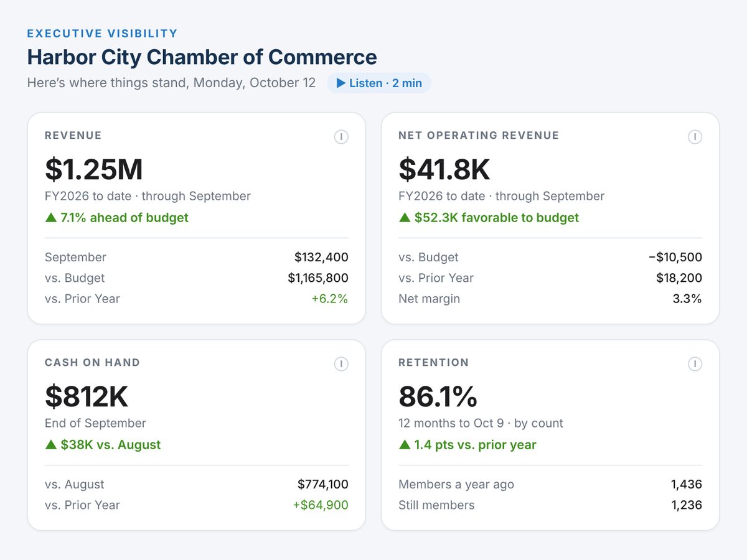Image resolution: width=747 pixels, height=560 pixels.
Task: Click the EXECUTIVE VISIBILITY label
Action: [x=102, y=34]
